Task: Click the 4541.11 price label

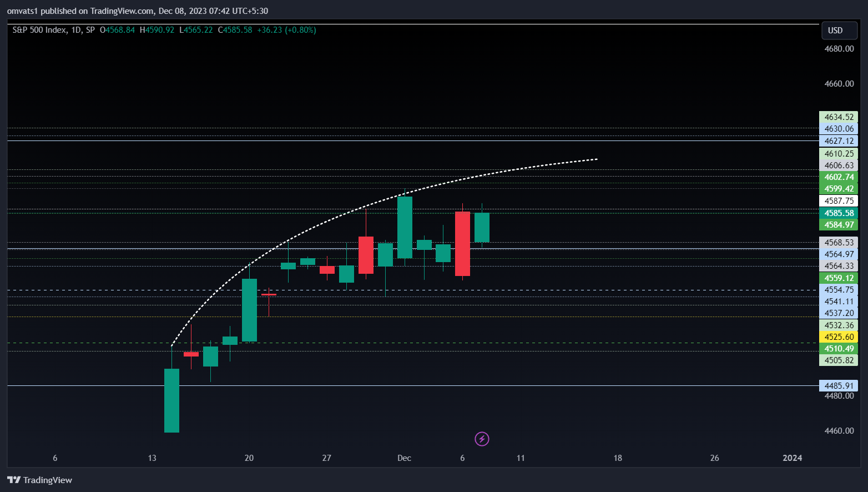Action: click(839, 302)
